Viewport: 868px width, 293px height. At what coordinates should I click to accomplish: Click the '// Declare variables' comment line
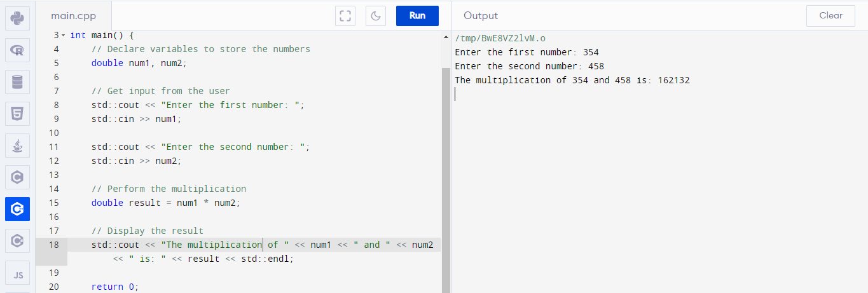point(201,49)
